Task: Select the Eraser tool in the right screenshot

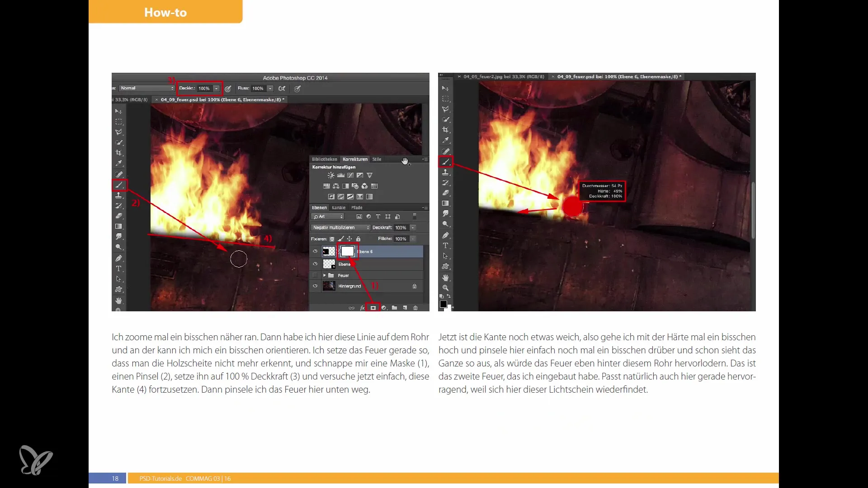Action: [445, 193]
